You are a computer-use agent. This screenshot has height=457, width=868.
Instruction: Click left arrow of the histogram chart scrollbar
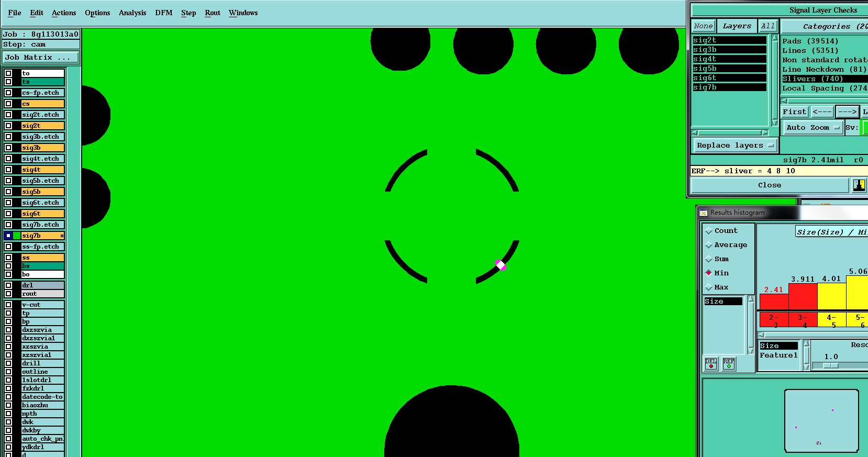(x=761, y=335)
